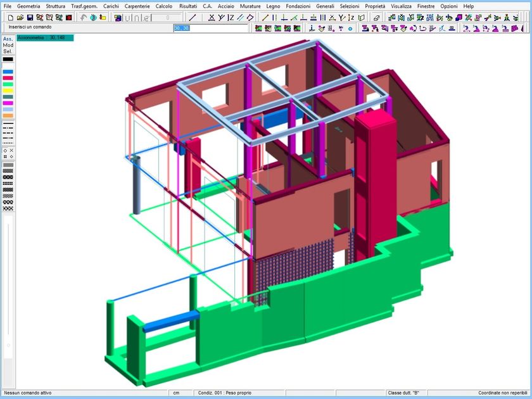Switch to Ass. axonometric mode
The height and width of the screenshot is (399, 532).
pos(8,39)
